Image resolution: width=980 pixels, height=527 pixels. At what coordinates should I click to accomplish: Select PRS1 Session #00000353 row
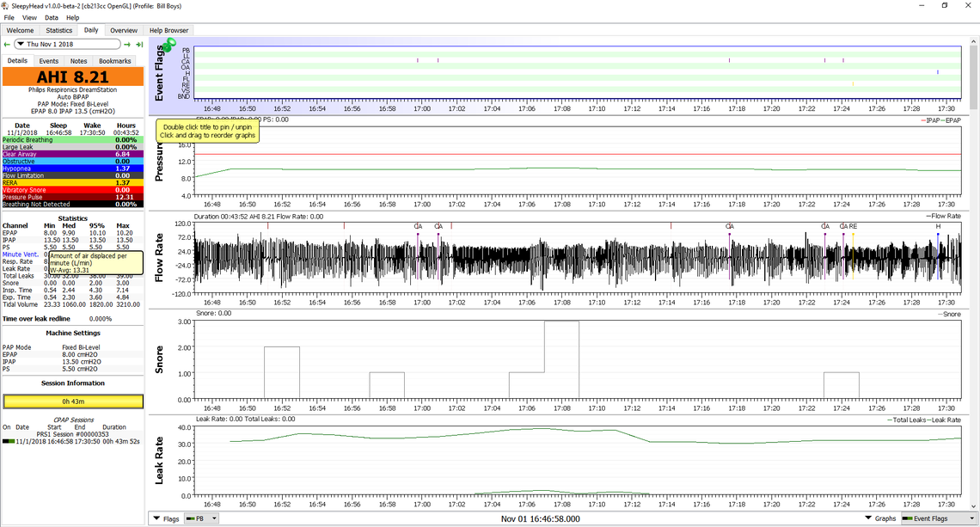point(72,434)
